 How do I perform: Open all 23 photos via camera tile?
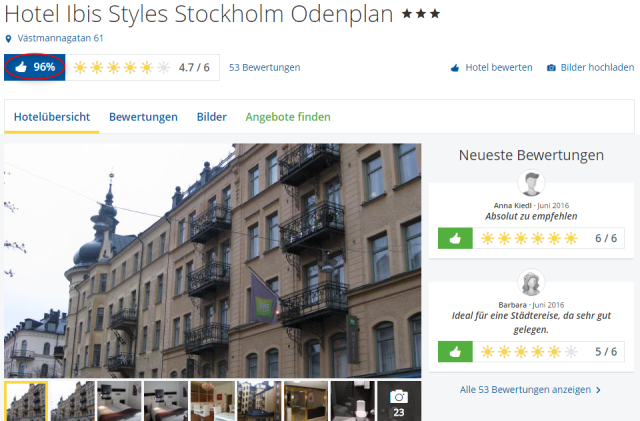tap(399, 401)
